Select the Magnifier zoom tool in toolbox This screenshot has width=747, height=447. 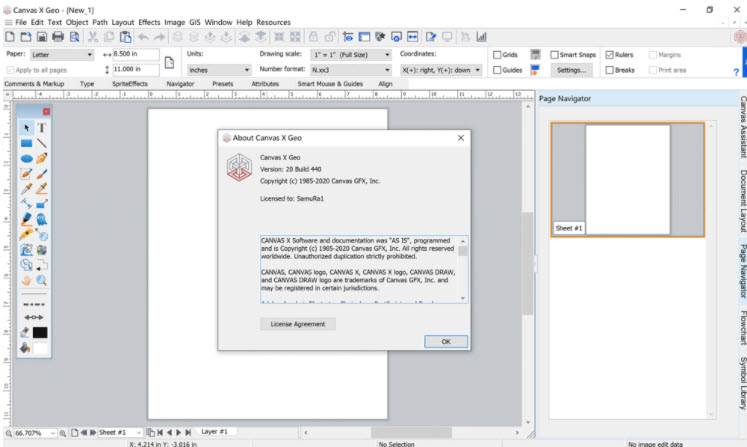pyautogui.click(x=41, y=280)
